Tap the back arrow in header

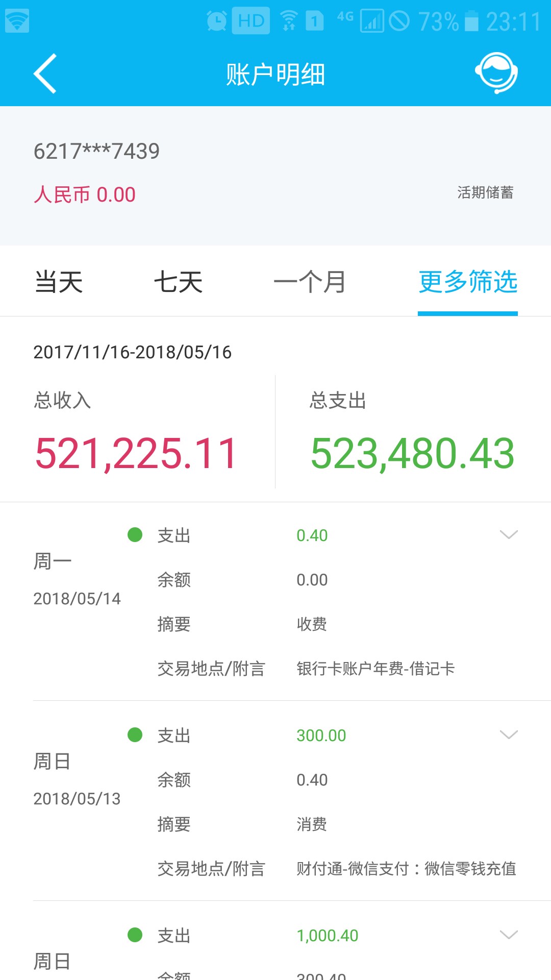(45, 73)
